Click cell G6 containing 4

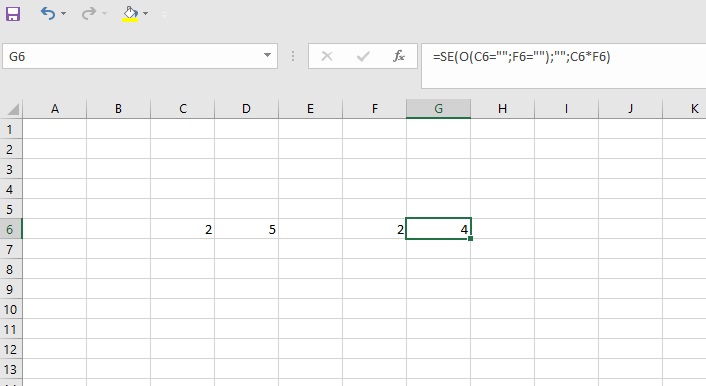click(439, 229)
